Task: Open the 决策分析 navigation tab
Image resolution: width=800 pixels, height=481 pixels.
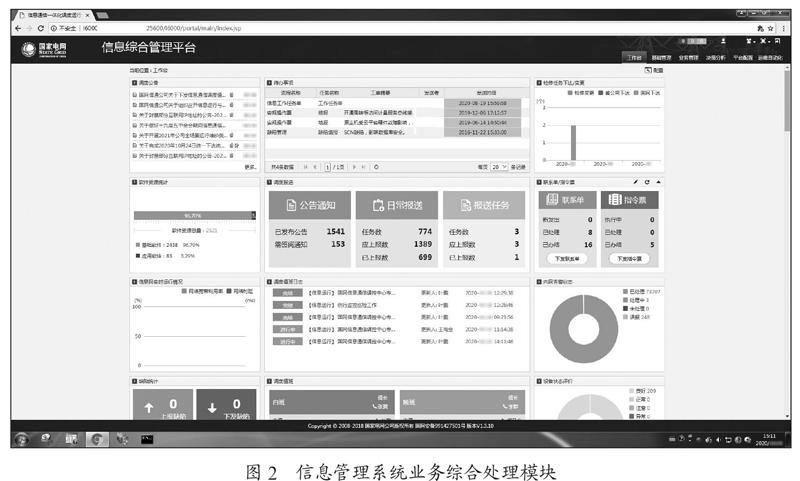Action: click(x=715, y=58)
